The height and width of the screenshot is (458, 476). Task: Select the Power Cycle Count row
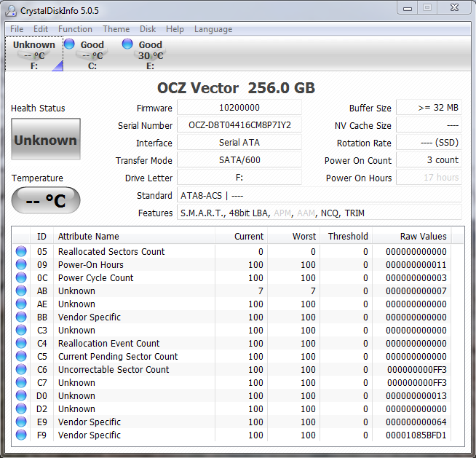[x=95, y=278]
